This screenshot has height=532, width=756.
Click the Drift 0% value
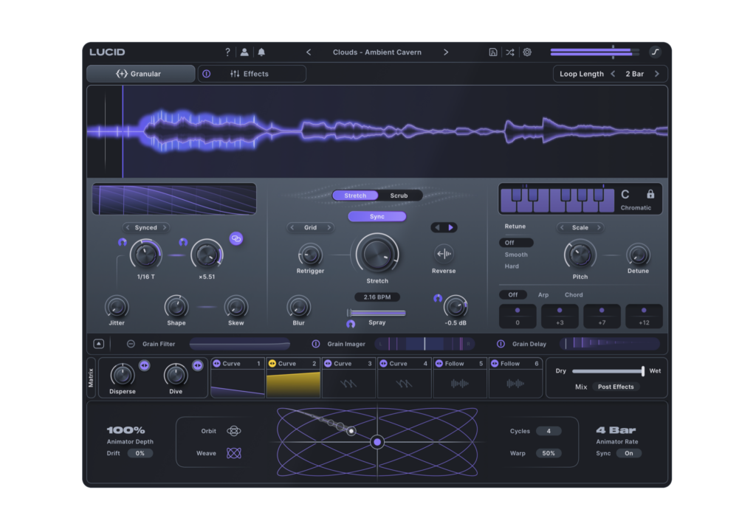point(140,453)
